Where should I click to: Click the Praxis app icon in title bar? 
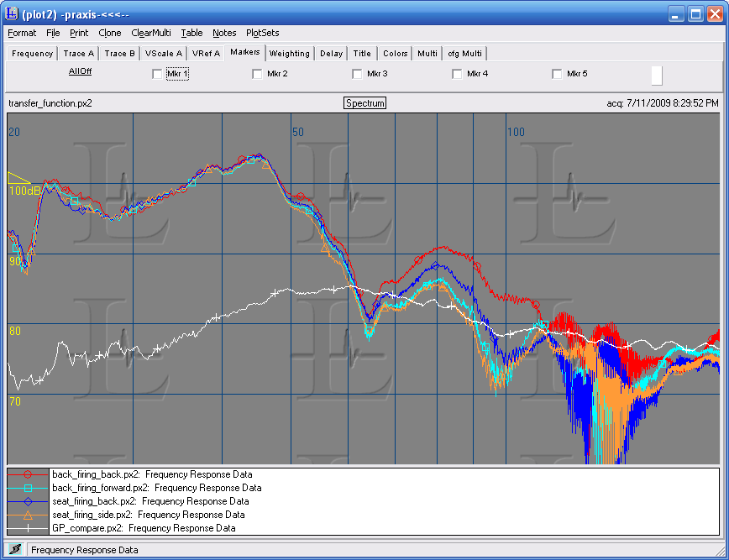[12, 14]
